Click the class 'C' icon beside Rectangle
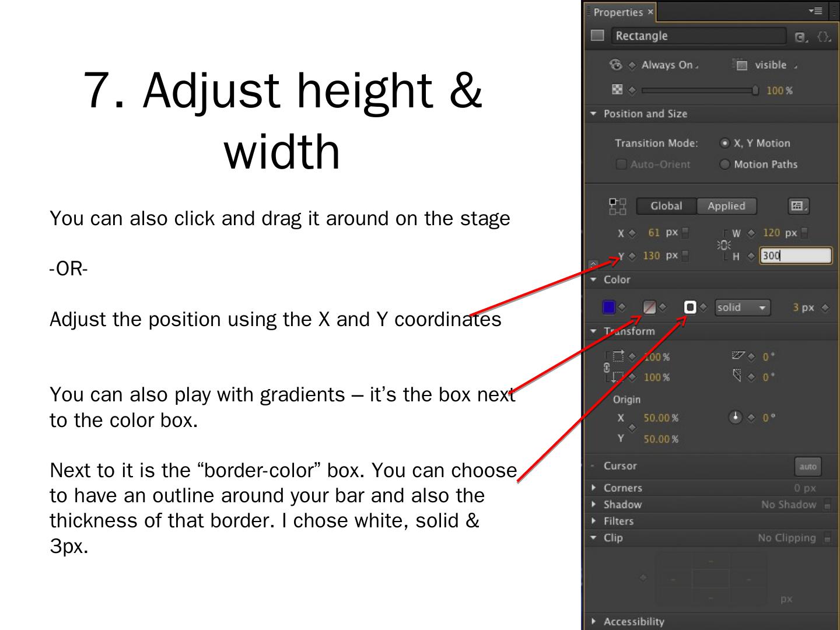Image resolution: width=840 pixels, height=630 pixels. coord(801,37)
